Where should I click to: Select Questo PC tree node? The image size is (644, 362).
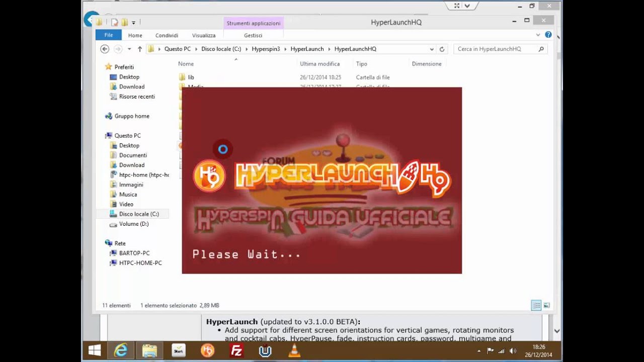pyautogui.click(x=128, y=136)
